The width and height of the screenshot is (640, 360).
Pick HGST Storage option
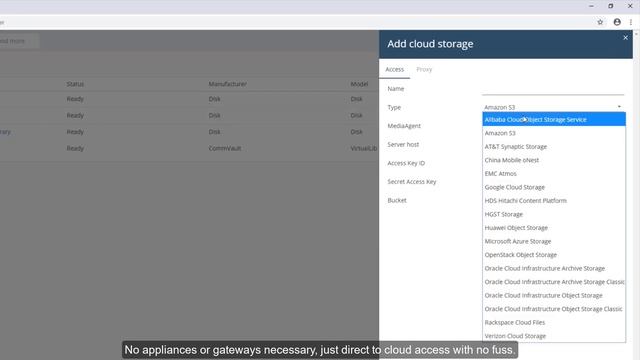pos(554,214)
